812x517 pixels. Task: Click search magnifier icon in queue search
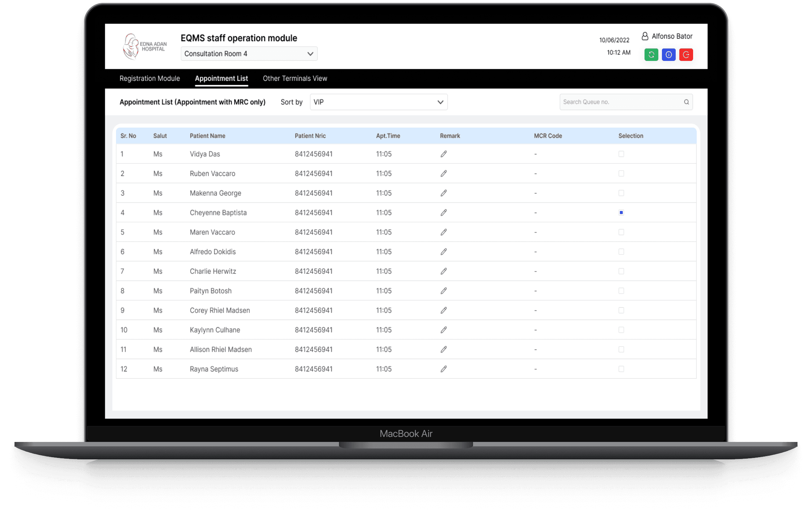686,102
